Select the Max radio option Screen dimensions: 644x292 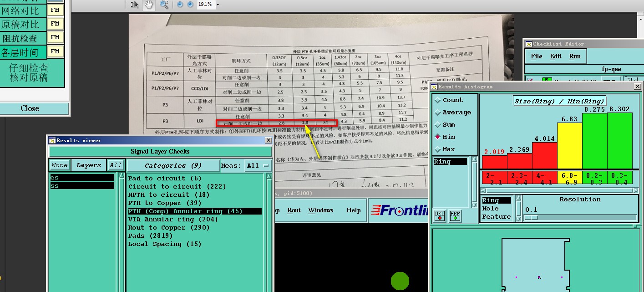click(445, 149)
